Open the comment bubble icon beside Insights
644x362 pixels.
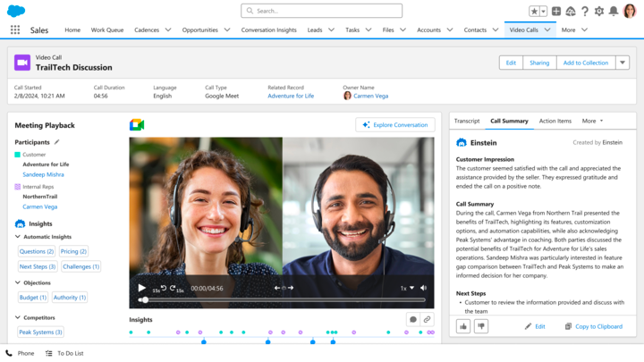(412, 319)
